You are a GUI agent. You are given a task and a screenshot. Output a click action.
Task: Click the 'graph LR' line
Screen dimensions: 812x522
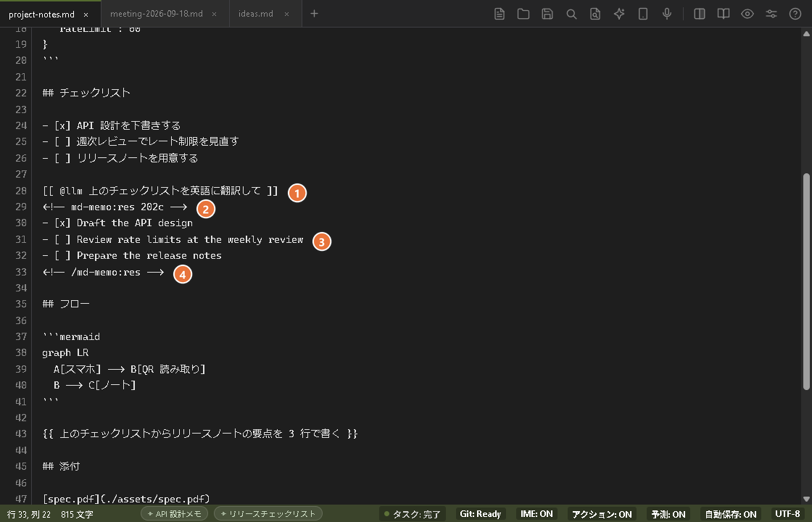[65, 352]
